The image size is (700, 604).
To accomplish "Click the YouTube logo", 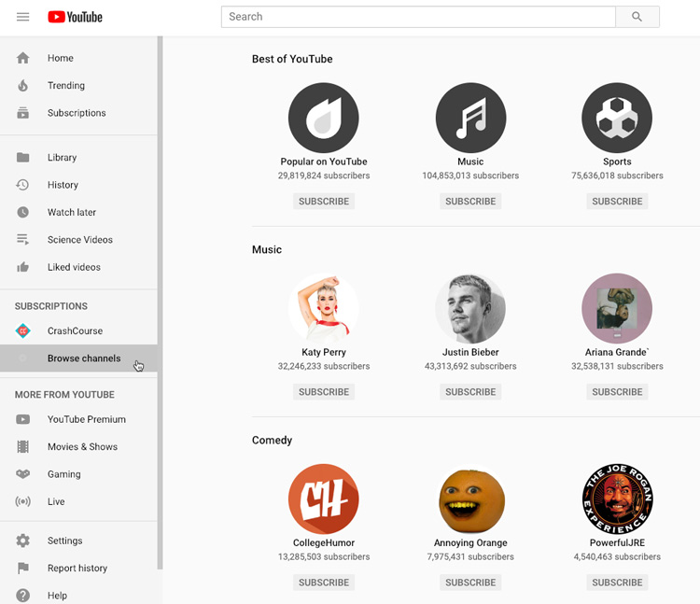I will click(75, 17).
